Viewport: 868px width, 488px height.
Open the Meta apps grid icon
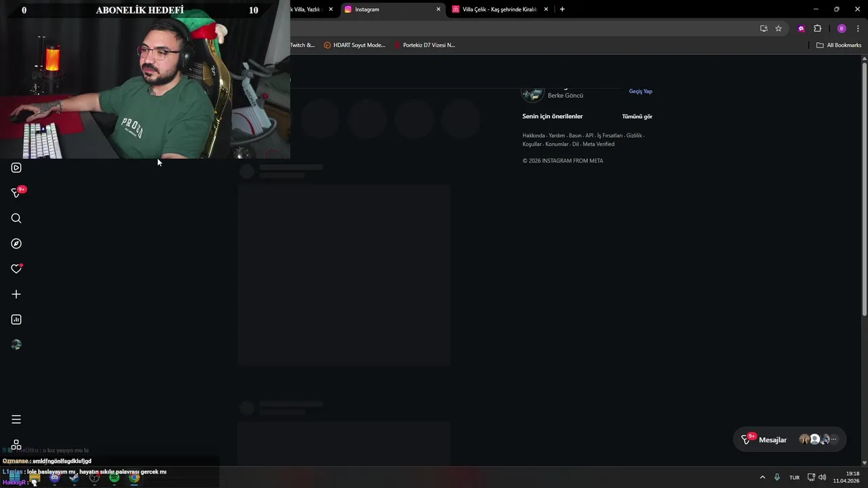[x=16, y=445]
